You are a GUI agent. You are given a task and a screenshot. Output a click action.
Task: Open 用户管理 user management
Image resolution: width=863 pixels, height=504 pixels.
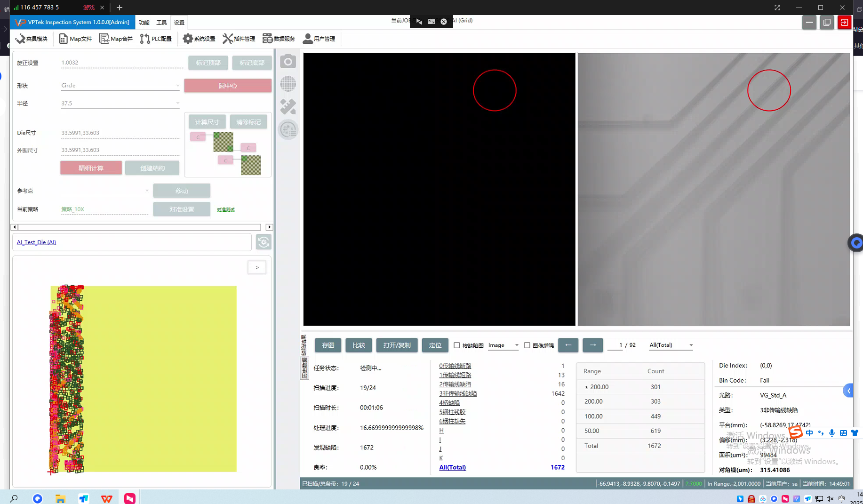point(319,39)
